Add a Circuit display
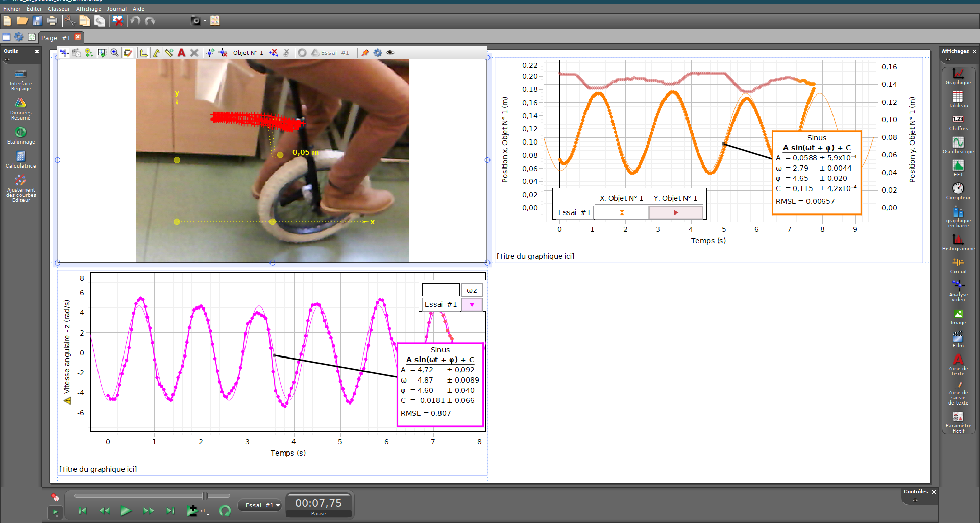The image size is (980, 523). click(x=958, y=266)
